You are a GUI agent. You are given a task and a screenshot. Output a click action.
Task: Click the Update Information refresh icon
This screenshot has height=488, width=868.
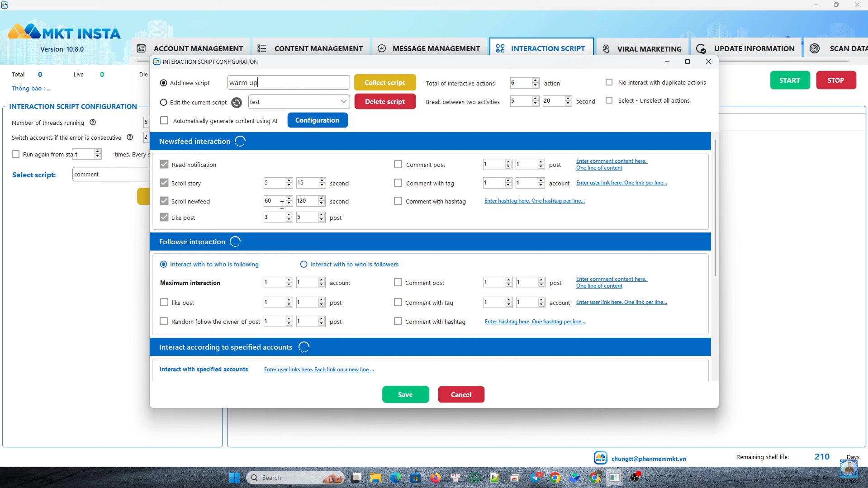(701, 48)
